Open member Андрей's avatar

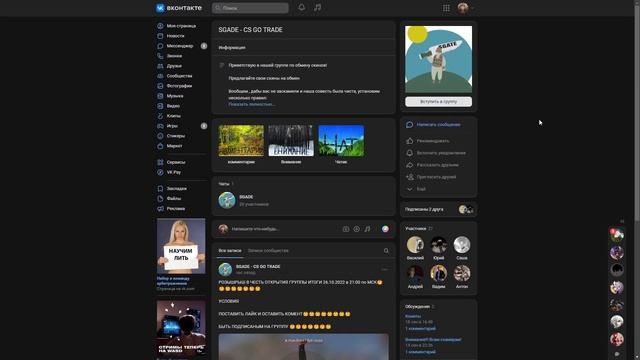tap(415, 273)
